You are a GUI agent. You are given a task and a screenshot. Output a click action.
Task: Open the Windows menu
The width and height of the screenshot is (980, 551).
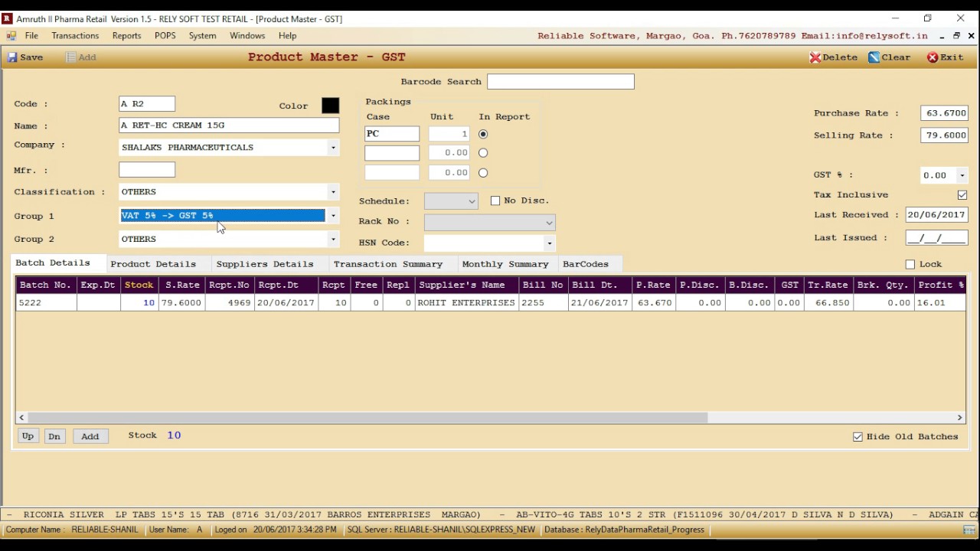point(247,36)
